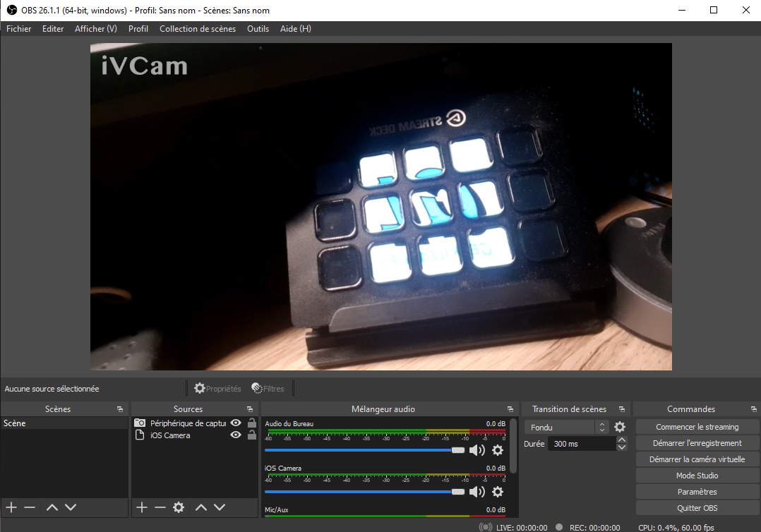761x532 pixels.
Task: Open the Collection de scènes menu
Action: pos(198,29)
